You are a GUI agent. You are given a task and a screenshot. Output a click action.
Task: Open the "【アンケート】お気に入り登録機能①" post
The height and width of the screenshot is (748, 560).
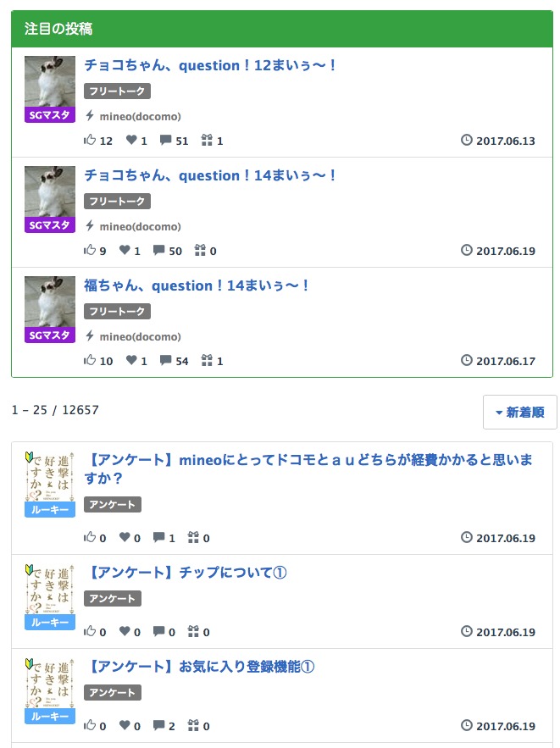click(x=201, y=667)
